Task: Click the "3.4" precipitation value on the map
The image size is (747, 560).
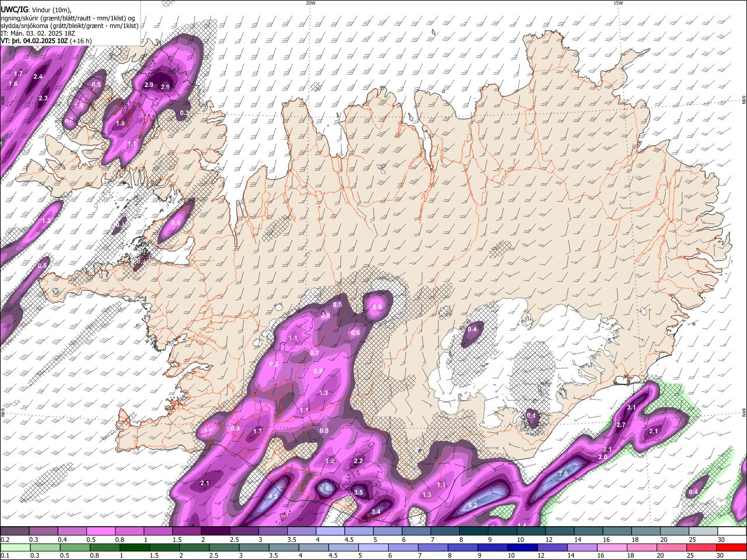Action: tap(376, 512)
